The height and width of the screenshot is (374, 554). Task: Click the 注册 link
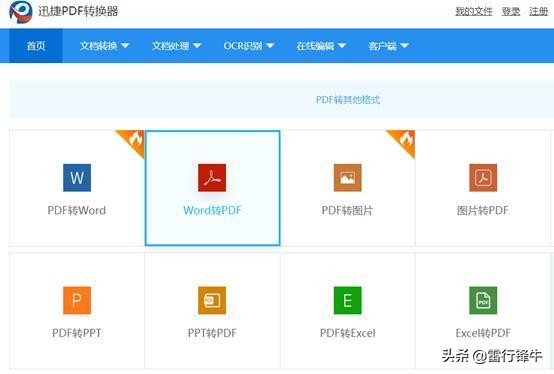coord(538,11)
